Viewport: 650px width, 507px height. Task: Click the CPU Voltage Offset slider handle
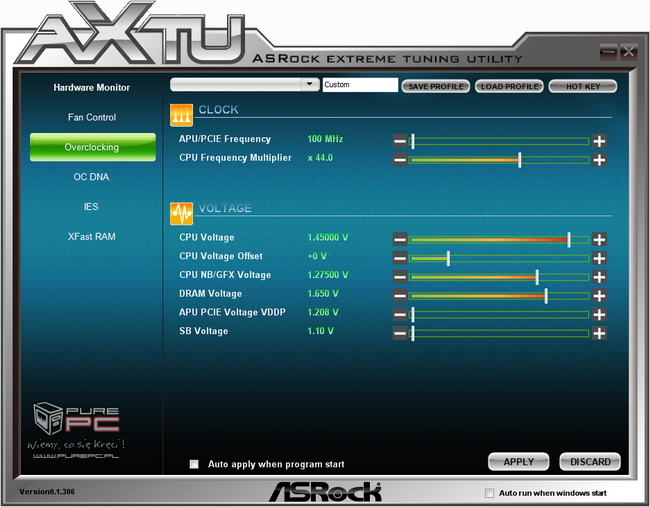449,258
